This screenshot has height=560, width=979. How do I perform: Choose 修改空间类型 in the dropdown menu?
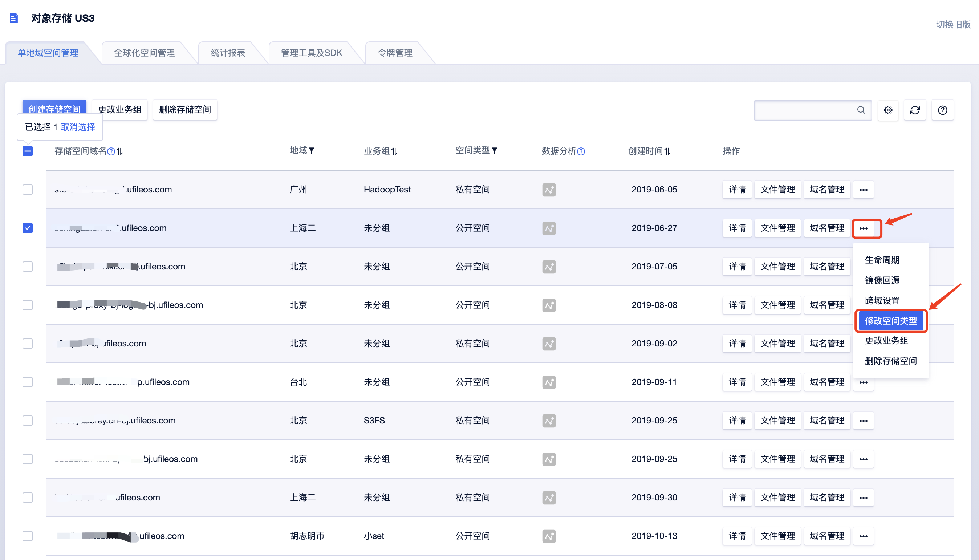890,321
